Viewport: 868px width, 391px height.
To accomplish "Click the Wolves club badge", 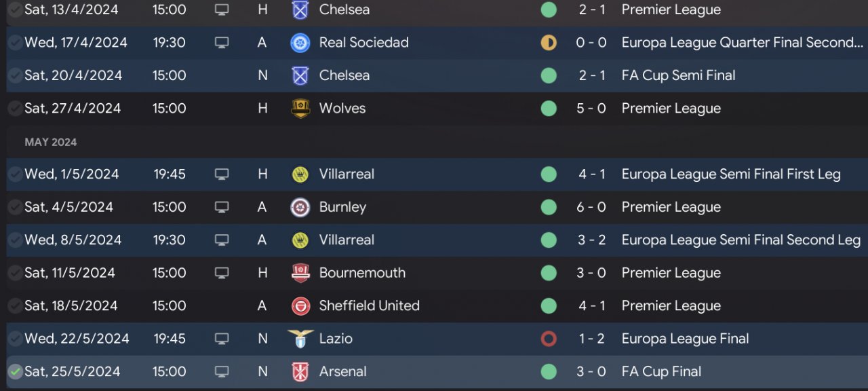I will 300,109.
